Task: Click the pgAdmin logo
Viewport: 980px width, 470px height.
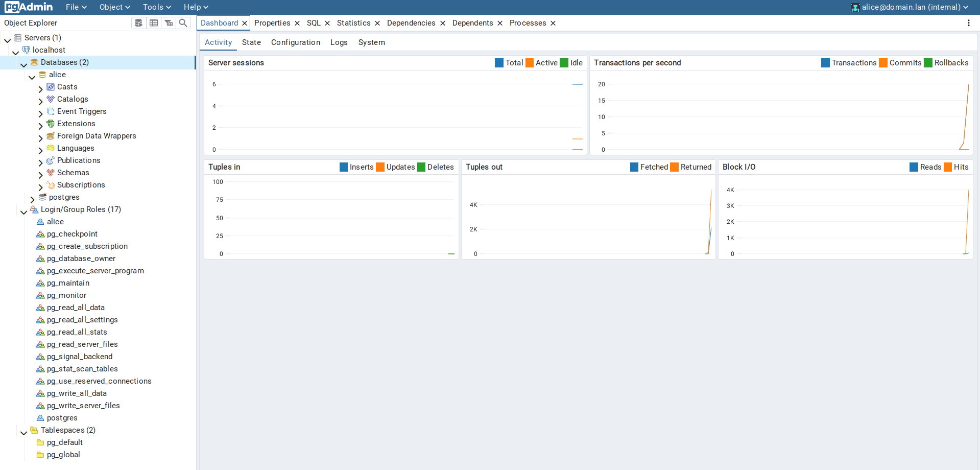Action: click(29, 7)
